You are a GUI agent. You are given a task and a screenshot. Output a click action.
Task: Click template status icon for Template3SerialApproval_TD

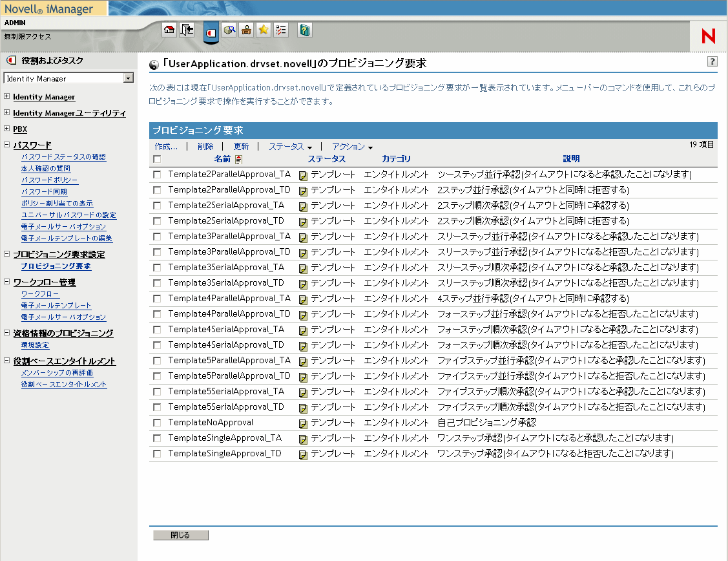[303, 284]
